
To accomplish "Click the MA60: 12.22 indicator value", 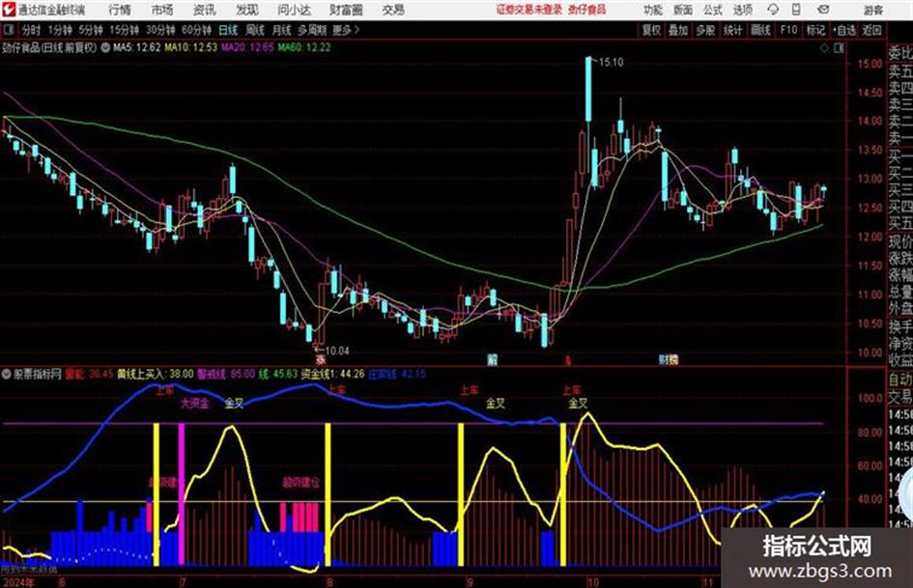I will click(304, 48).
